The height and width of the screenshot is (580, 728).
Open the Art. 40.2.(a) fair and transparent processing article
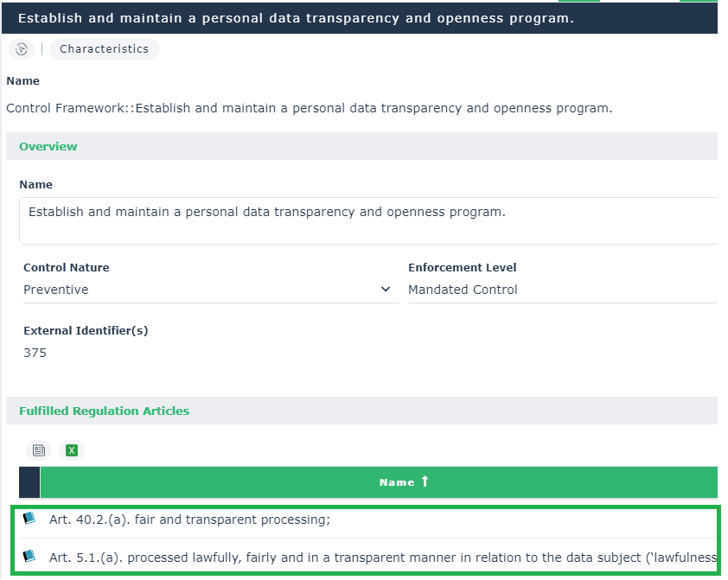pos(190,519)
